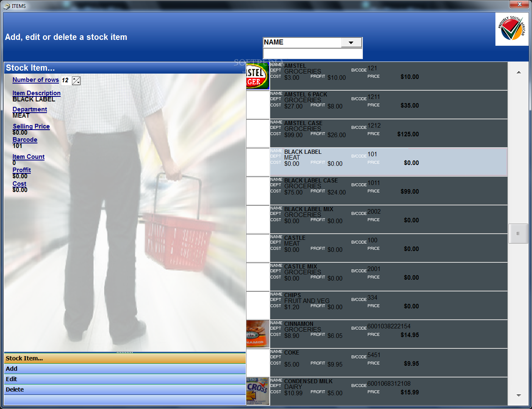
Task: Click the FRUIT AND VEG department text
Action: click(x=307, y=301)
